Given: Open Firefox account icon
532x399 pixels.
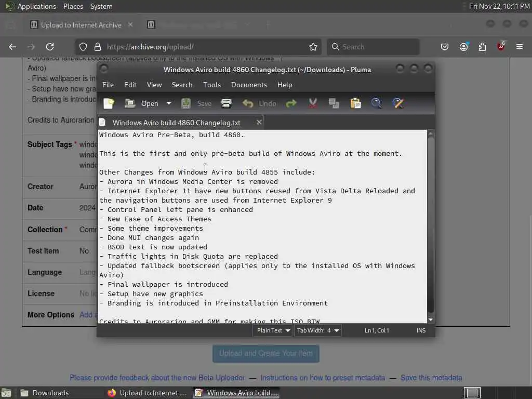Looking at the screenshot, I should click(463, 47).
